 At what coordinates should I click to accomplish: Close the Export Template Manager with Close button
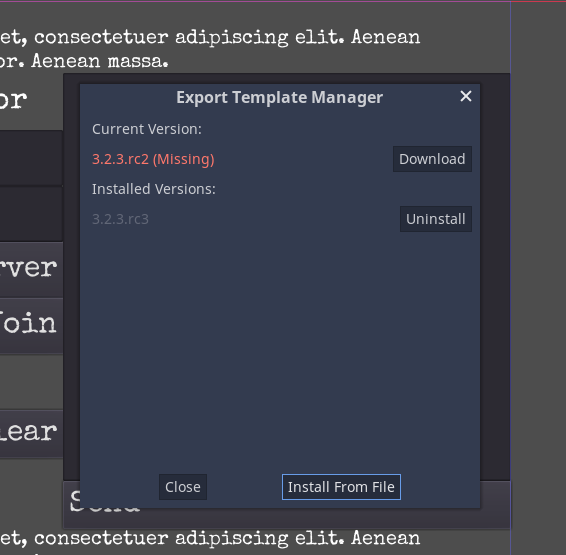(183, 487)
